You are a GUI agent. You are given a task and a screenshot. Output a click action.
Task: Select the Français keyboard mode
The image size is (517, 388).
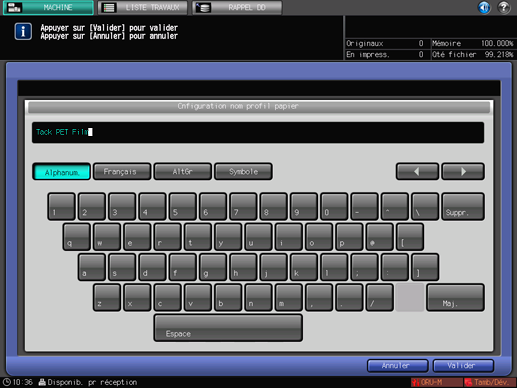122,172
